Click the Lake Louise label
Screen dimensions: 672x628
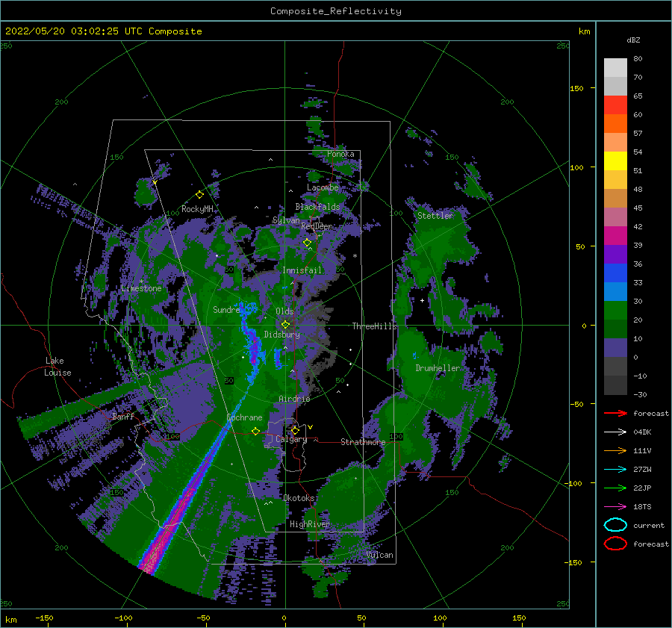[57, 367]
